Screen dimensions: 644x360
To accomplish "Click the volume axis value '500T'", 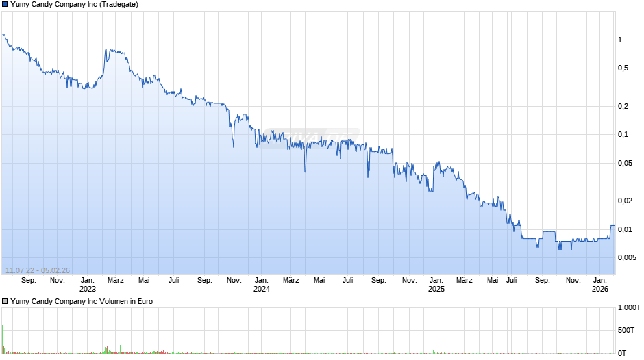I will [626, 330].
